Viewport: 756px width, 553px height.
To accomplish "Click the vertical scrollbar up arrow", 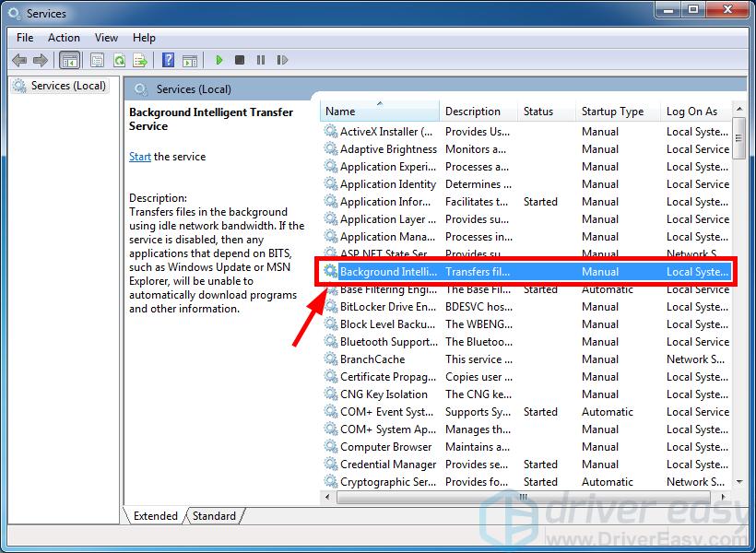I will 739,110.
